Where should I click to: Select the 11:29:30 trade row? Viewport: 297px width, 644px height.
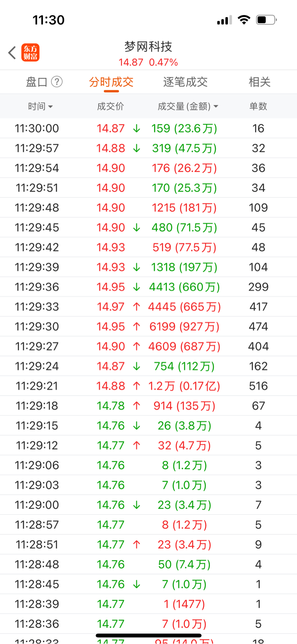[x=148, y=326]
